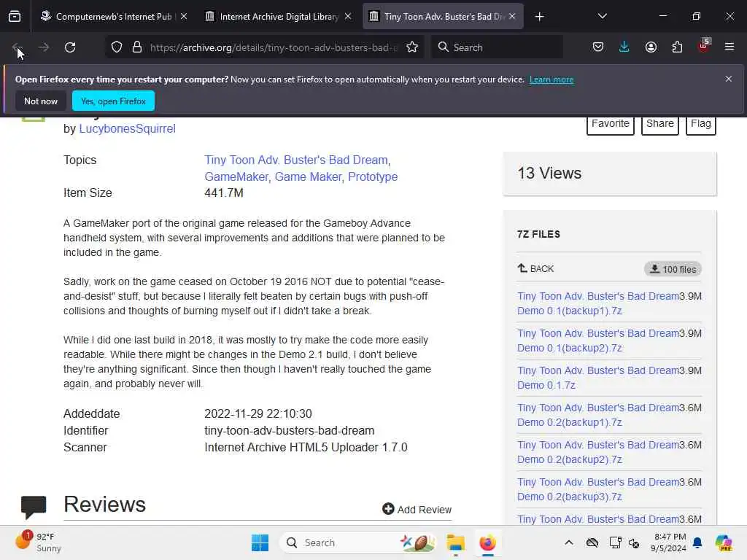Download Demo 0.1(backup1).7z file
Image resolution: width=747 pixels, height=560 pixels.
pos(598,303)
